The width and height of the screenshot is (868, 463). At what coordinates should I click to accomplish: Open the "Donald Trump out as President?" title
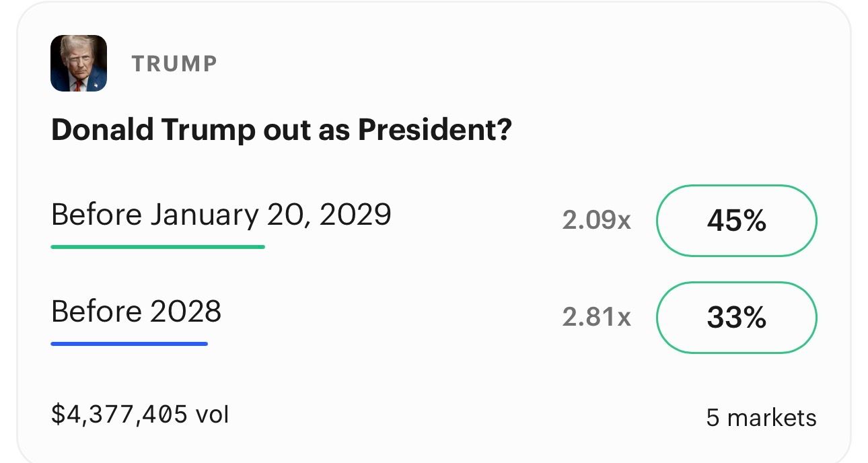coord(281,130)
